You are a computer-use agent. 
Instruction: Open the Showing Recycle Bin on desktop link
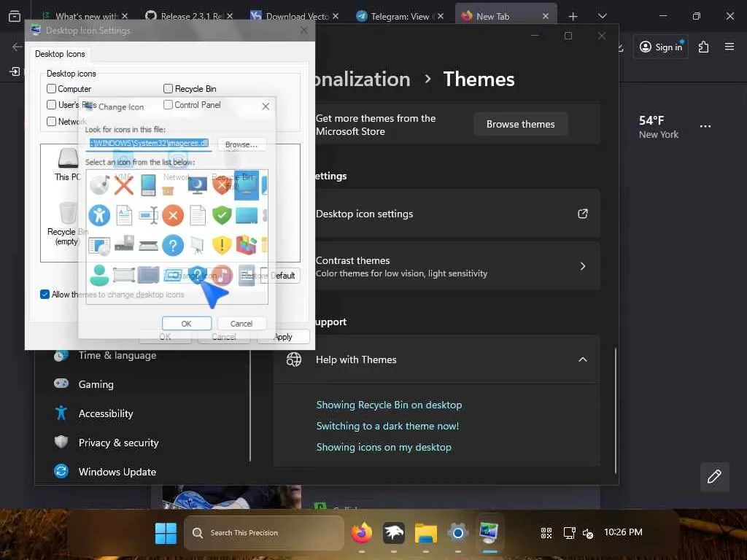[x=389, y=405]
